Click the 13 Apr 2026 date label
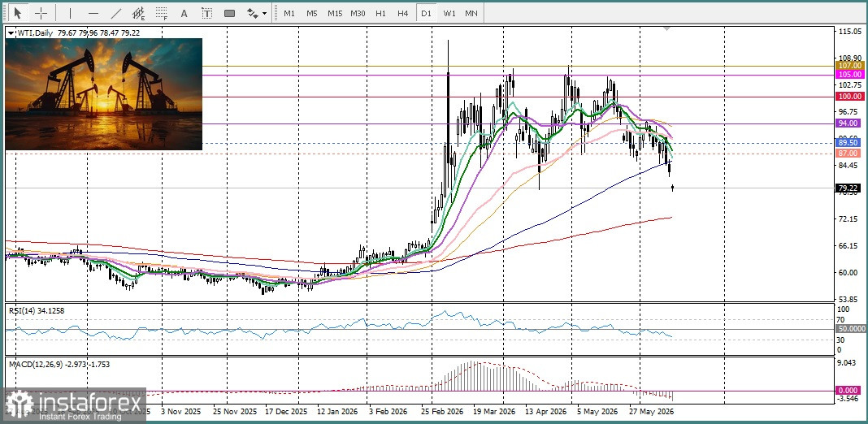Screen dimensions: 868x424 (546, 412)
